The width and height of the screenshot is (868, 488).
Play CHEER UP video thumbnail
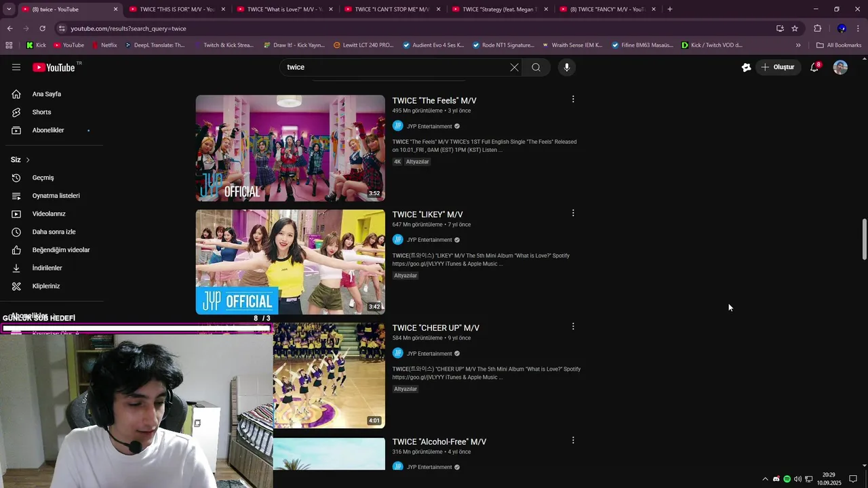(x=329, y=375)
